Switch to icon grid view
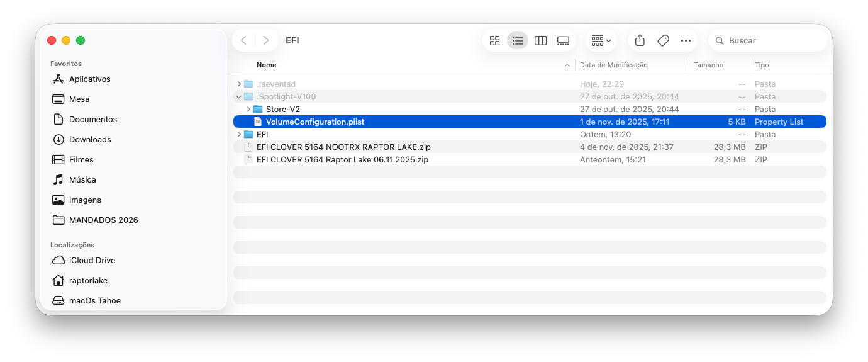 (x=494, y=40)
